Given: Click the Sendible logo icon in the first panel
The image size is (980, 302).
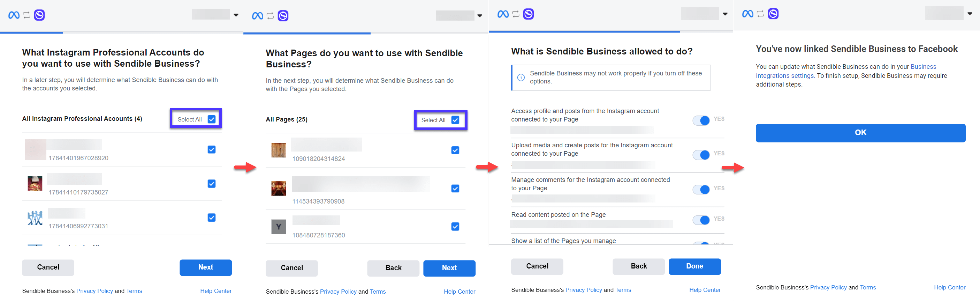Looking at the screenshot, I should [x=39, y=15].
